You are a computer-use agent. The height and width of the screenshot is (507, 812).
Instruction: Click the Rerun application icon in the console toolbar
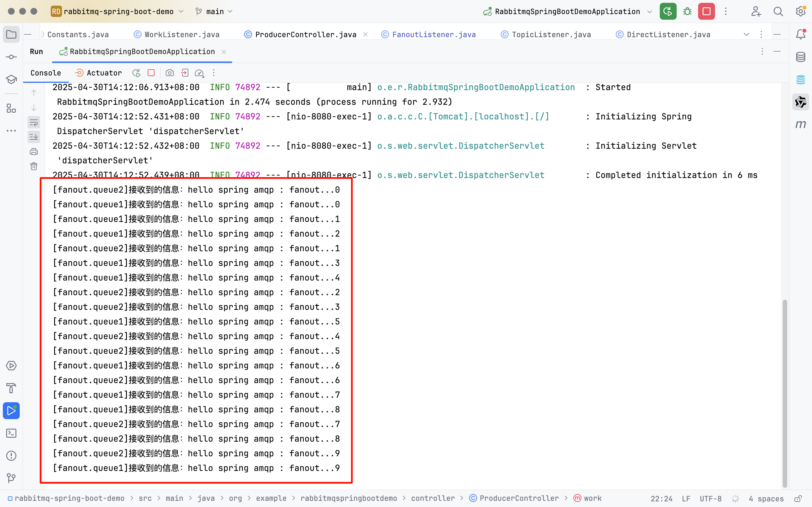136,73
